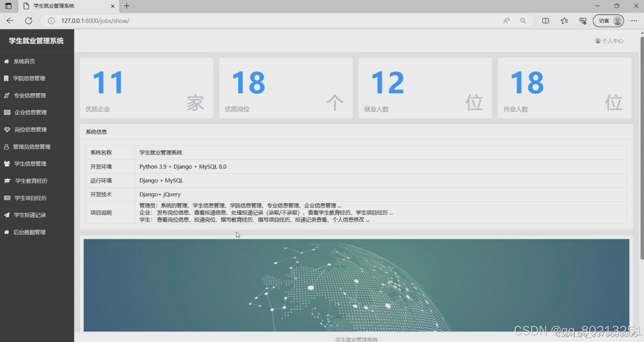This screenshot has height=342, width=644.
Task: Click the globe network banner image
Action: (x=356, y=285)
